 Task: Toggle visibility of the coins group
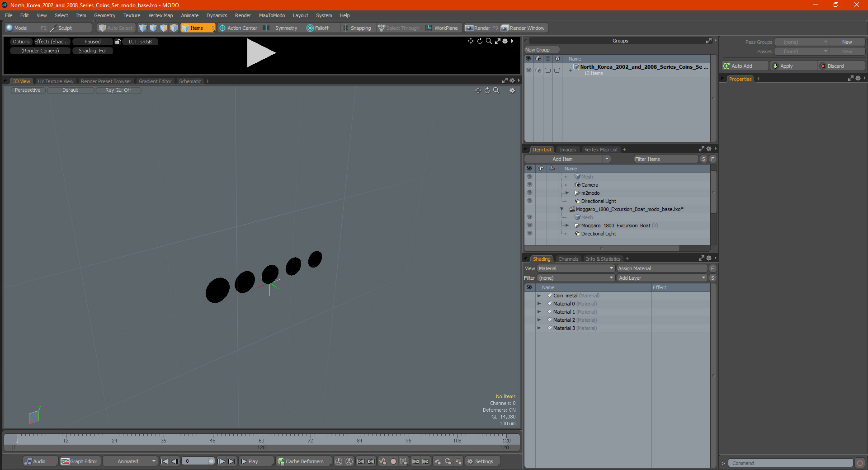[x=528, y=70]
